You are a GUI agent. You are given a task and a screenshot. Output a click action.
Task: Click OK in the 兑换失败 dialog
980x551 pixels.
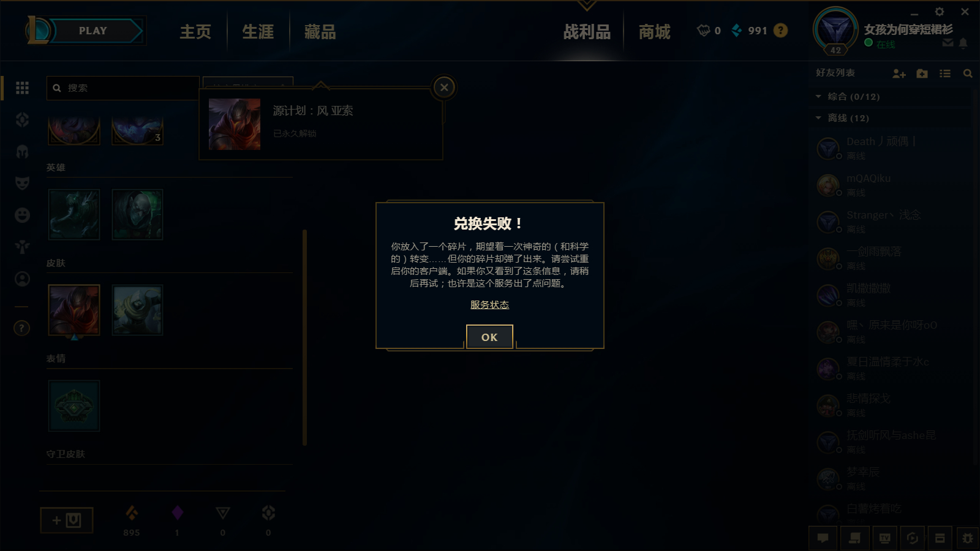click(x=489, y=337)
